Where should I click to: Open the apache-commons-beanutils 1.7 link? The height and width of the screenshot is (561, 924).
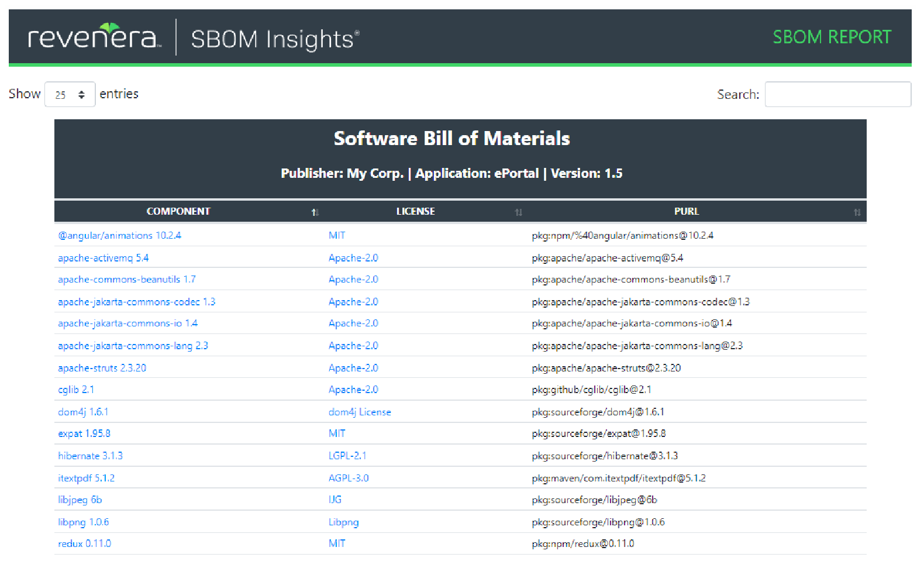click(x=126, y=280)
